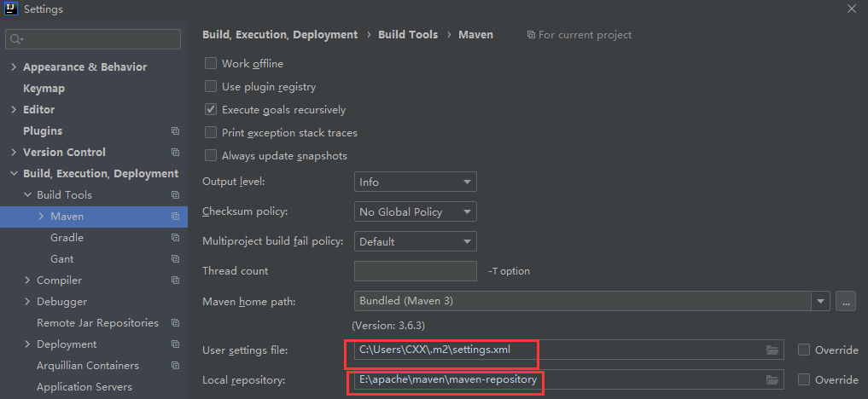Expand the Version Control section
The height and width of the screenshot is (399, 868).
pos(14,152)
